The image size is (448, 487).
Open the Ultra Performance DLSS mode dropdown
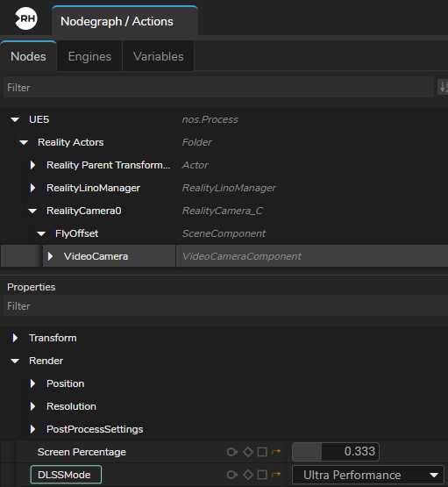click(368, 475)
